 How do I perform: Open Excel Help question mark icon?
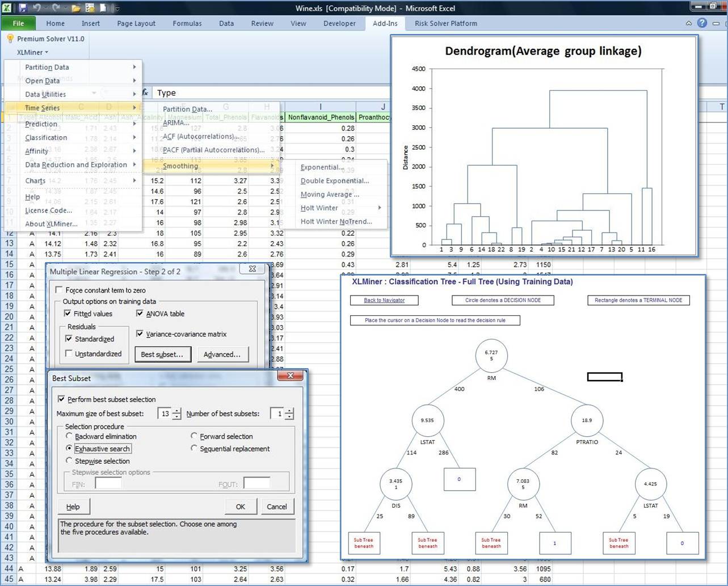click(x=702, y=23)
